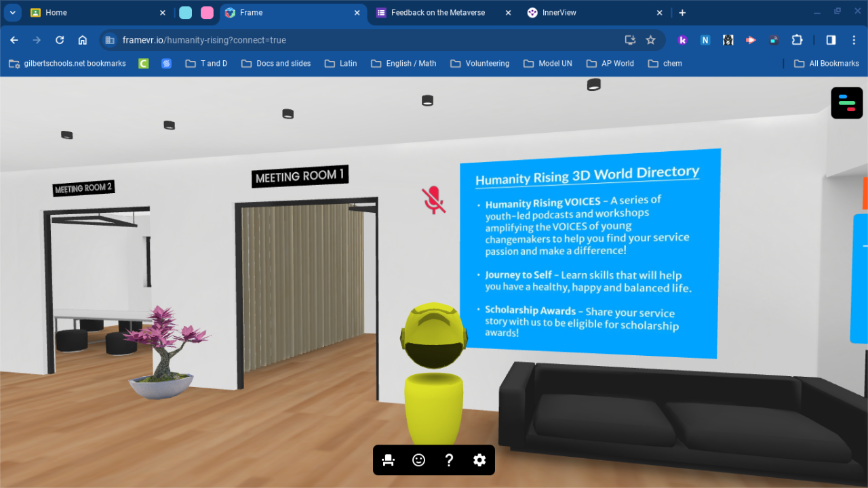Click the Humanity Rising 3D World Directory board
Image resolution: width=868 pixels, height=488 pixels.
[589, 253]
